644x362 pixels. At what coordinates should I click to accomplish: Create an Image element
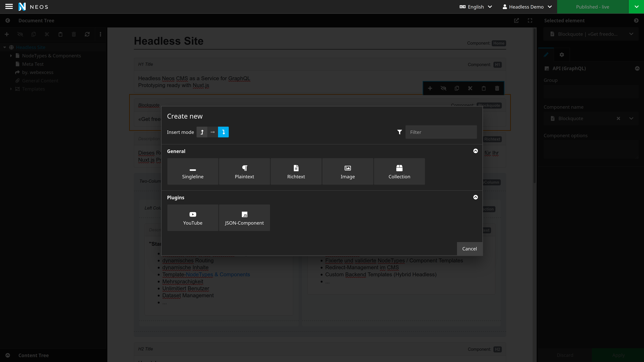click(347, 171)
